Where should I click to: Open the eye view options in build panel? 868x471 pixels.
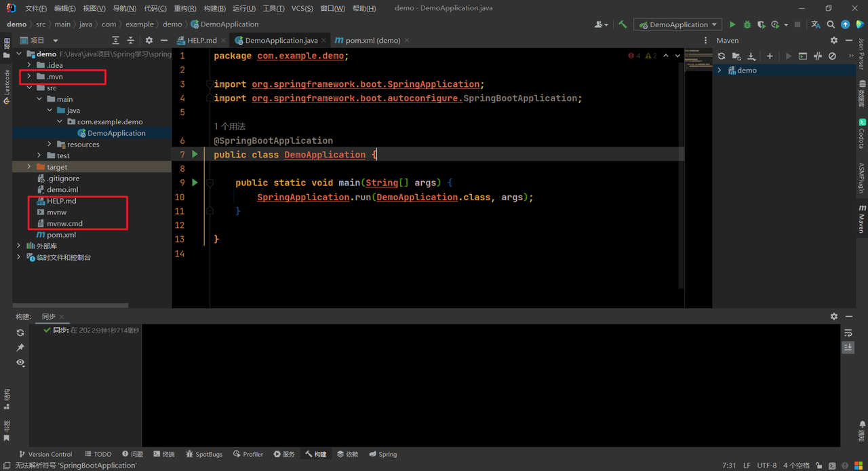tap(20, 363)
